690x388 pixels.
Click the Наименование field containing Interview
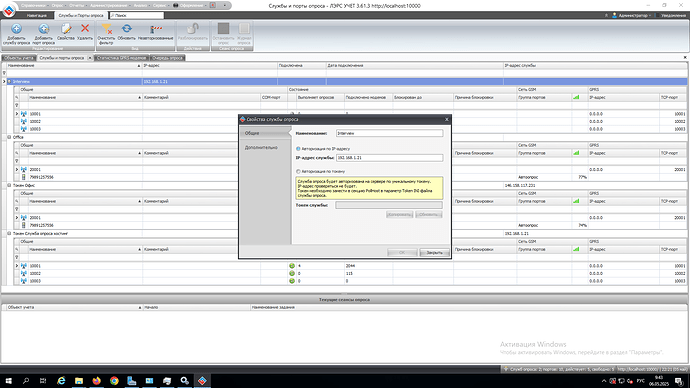coord(389,133)
